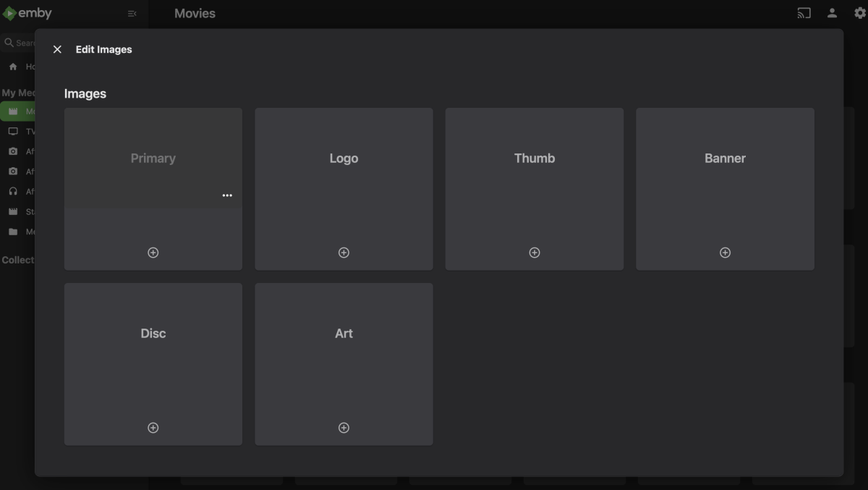Open the Primary image options menu
Screen dimensions: 868x490
pos(227,195)
